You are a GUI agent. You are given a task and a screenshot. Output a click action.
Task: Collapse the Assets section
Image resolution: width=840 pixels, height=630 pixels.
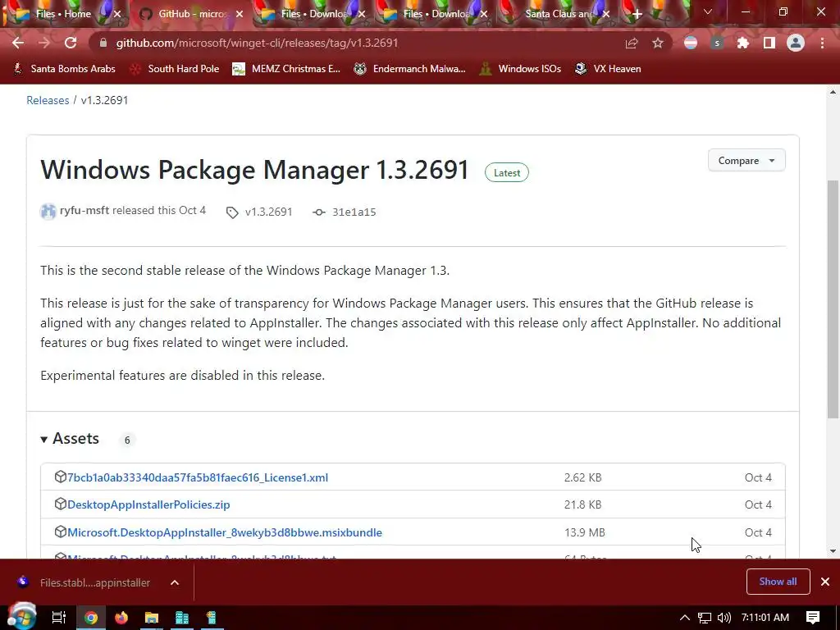tap(70, 439)
